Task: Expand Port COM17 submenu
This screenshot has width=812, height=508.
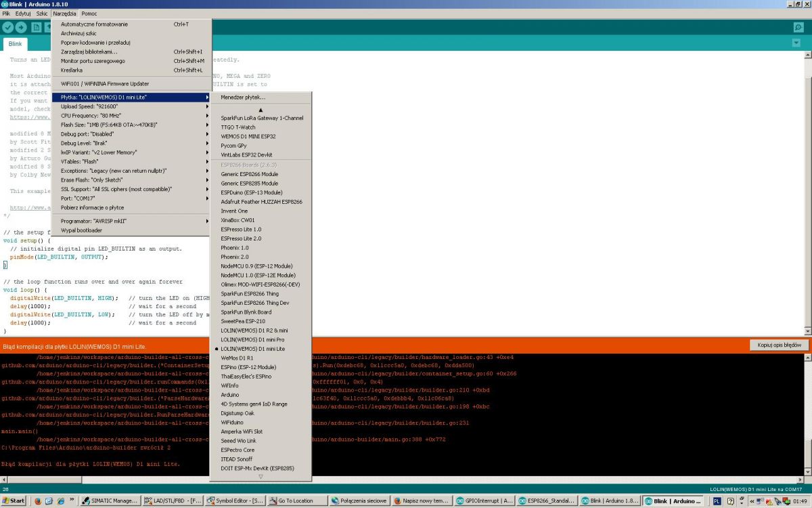Action: click(132, 198)
